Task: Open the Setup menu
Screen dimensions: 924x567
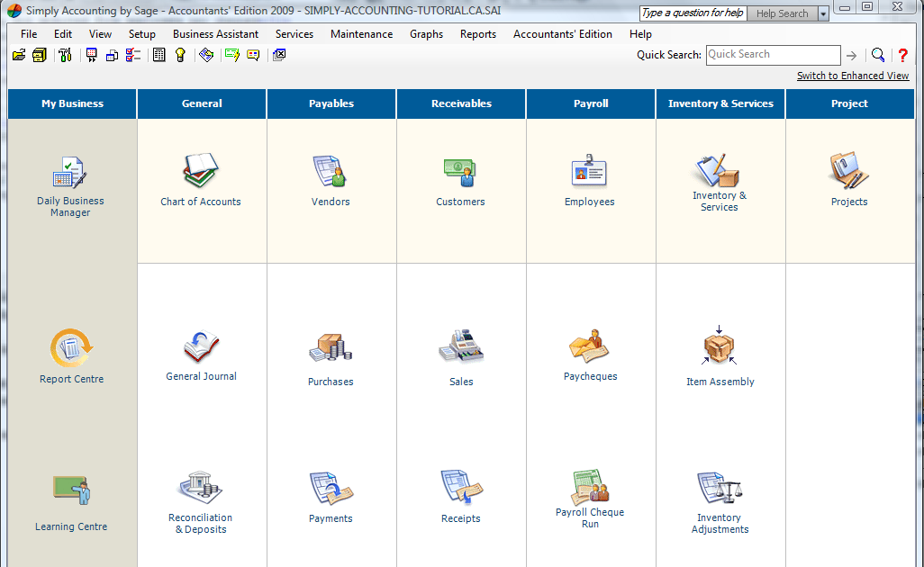Action: pos(142,34)
